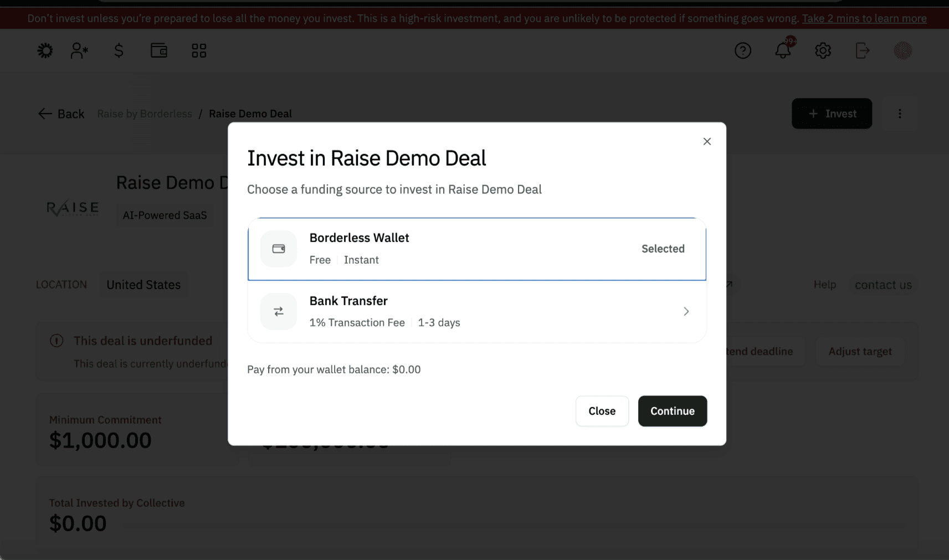Screen dimensions: 949x560
Task: Open the wallet icon in top navigation
Action: 159,51
